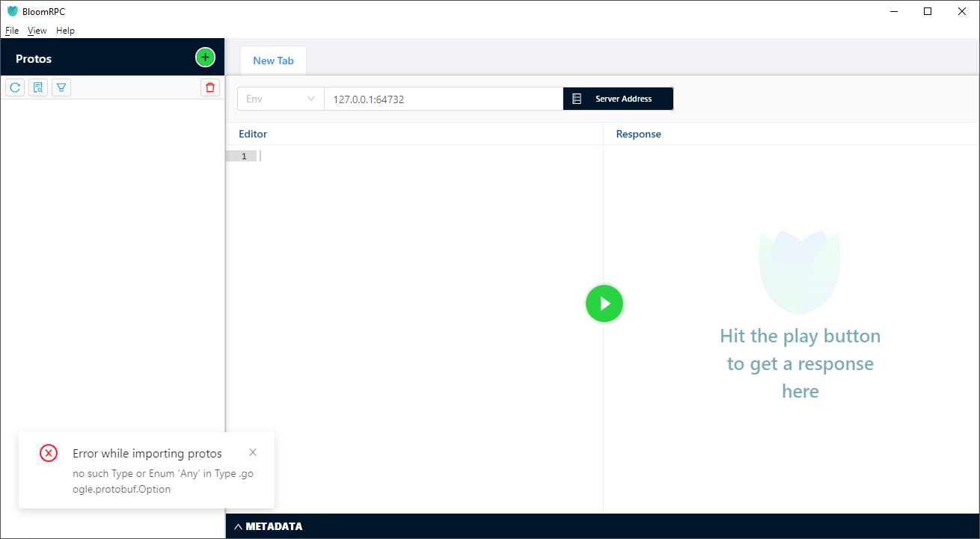Delete all protos with the red trash icon
Image resolution: width=980 pixels, height=539 pixels.
210,87
